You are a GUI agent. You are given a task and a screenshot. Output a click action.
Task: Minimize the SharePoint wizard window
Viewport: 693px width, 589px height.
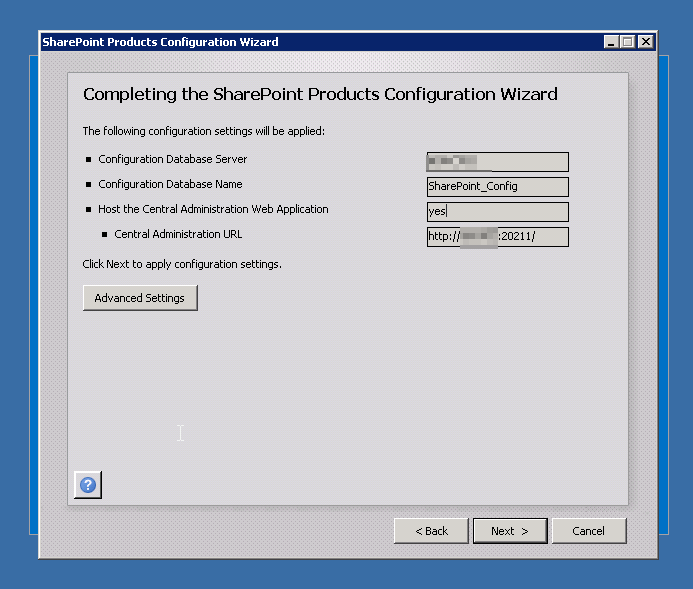[611, 42]
